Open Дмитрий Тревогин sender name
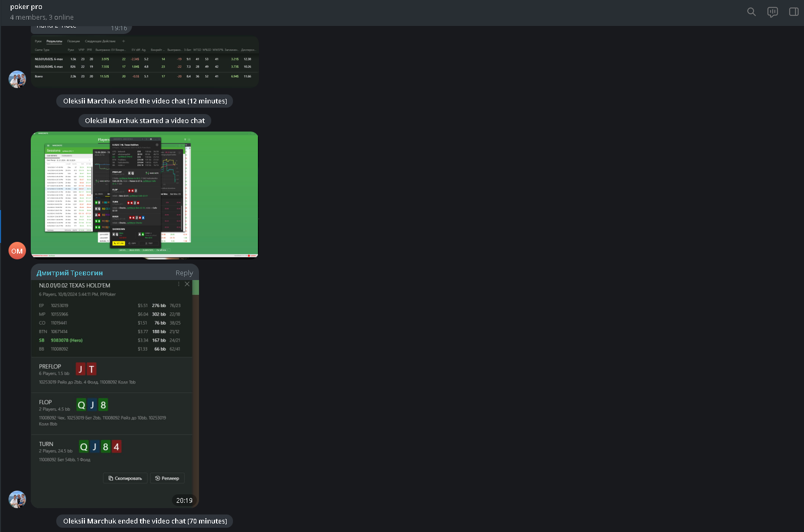The width and height of the screenshot is (804, 532). tap(70, 273)
